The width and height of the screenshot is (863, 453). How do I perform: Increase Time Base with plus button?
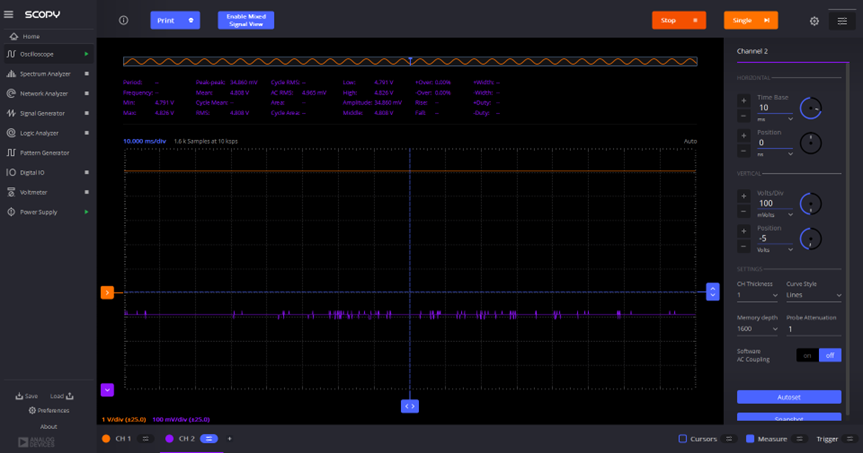(x=744, y=101)
